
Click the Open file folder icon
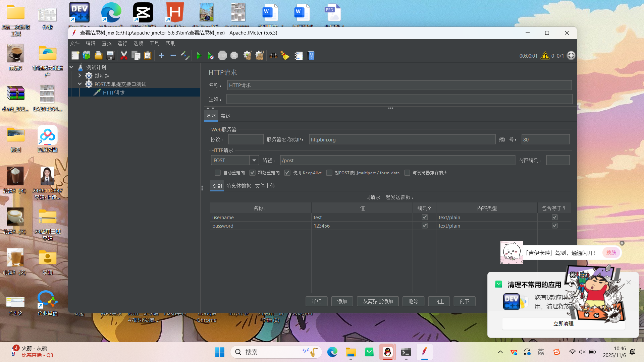point(99,56)
